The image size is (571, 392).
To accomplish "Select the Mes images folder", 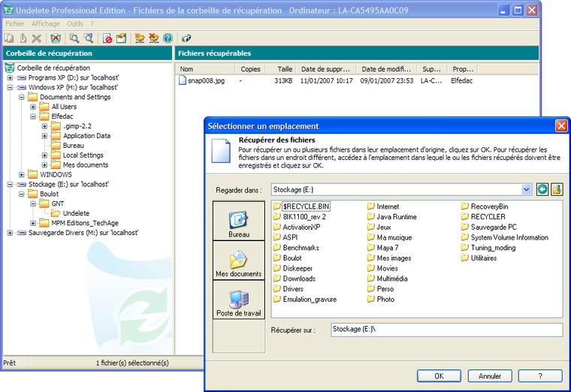I will coord(389,258).
